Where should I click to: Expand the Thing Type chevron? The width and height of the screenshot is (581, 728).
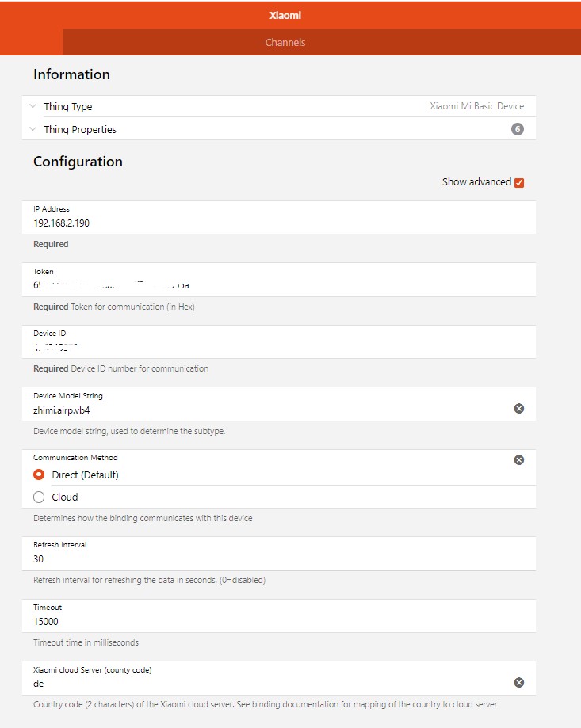point(33,106)
